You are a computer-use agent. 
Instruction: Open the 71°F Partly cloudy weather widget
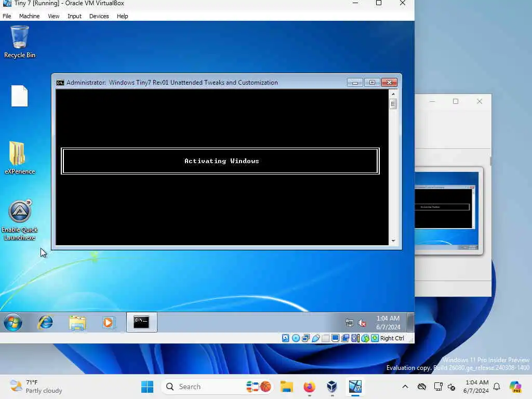point(36,387)
